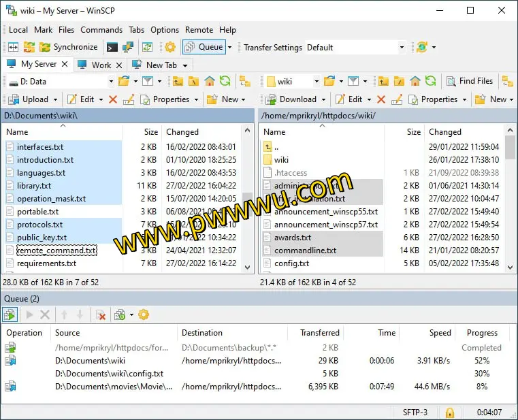This screenshot has width=518, height=420.
Task: Expand the remote wiki directory dropdown
Action: click(x=316, y=82)
